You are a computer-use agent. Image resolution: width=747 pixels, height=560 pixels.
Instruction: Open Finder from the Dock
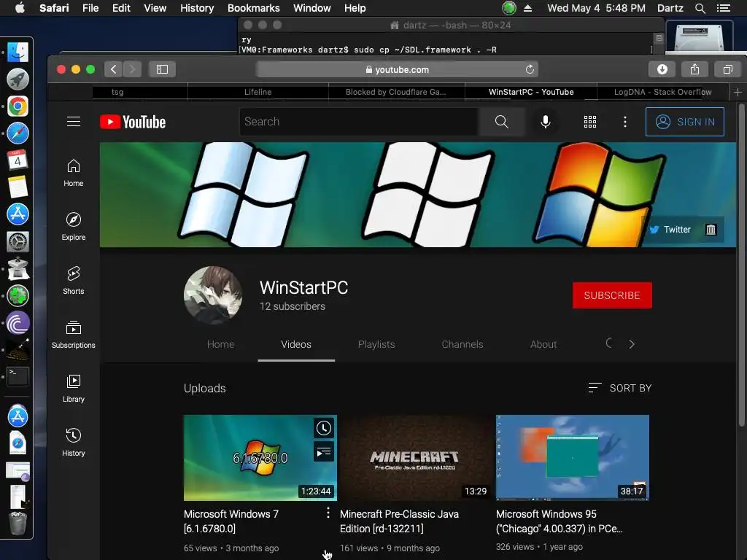[x=18, y=52]
